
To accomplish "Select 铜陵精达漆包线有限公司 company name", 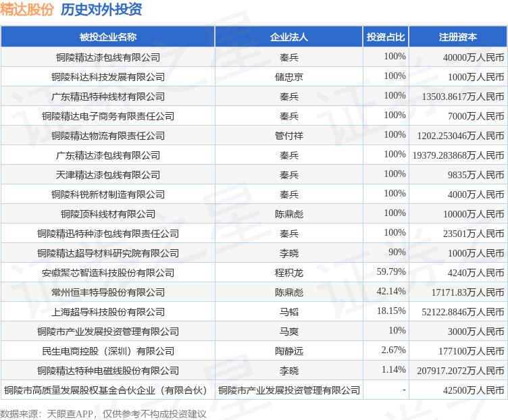I will coord(108,57).
